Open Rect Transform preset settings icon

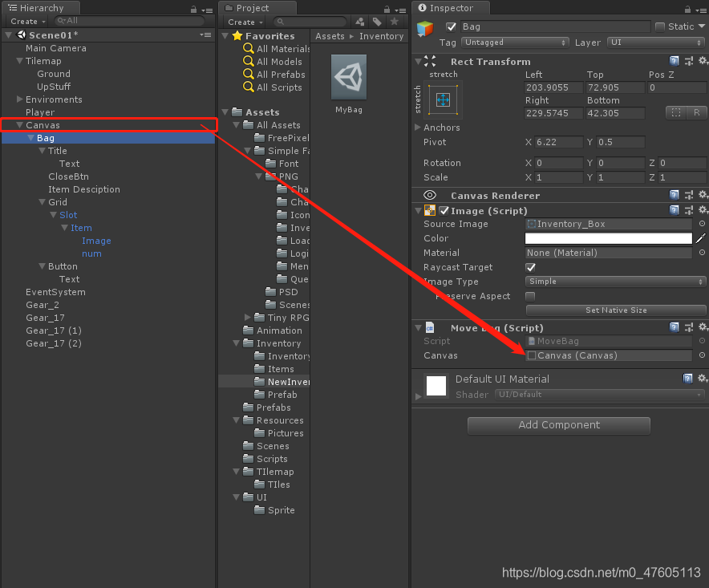pyautogui.click(x=689, y=61)
